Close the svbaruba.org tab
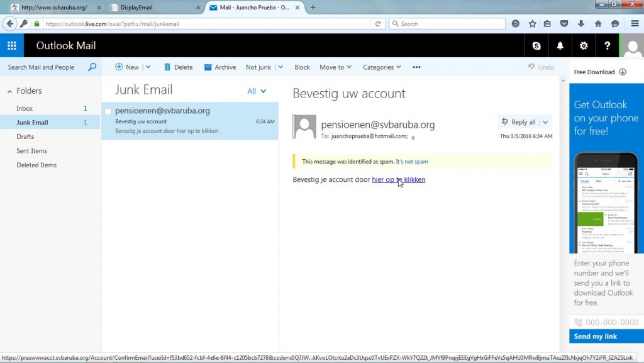 tap(99, 8)
